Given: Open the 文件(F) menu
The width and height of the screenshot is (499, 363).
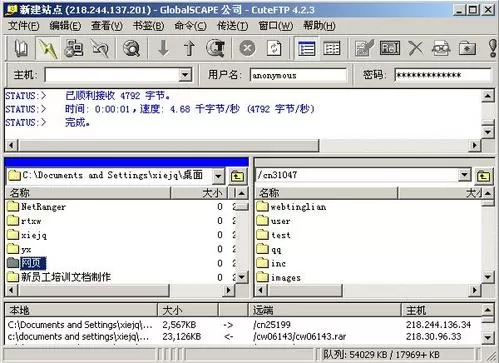Looking at the screenshot, I should click(23, 26).
